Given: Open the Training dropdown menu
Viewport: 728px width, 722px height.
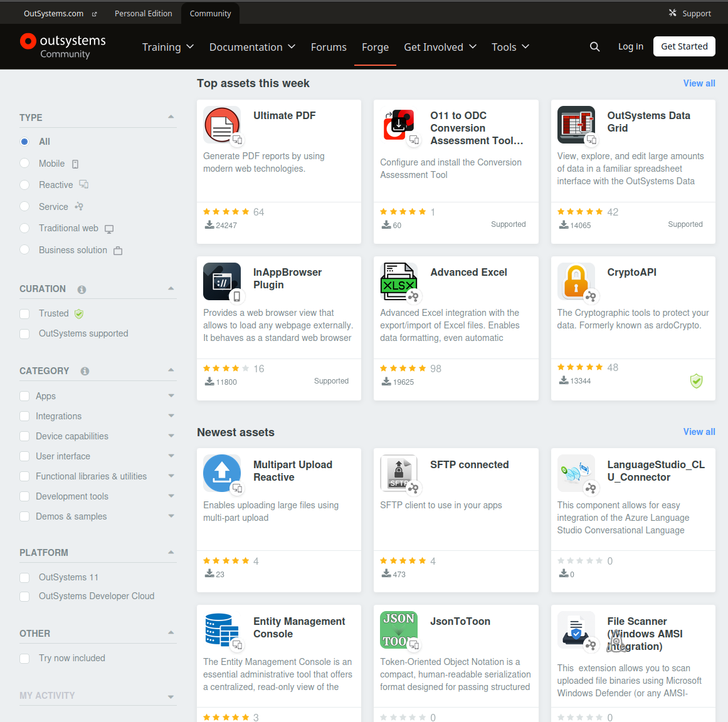Looking at the screenshot, I should [x=167, y=47].
